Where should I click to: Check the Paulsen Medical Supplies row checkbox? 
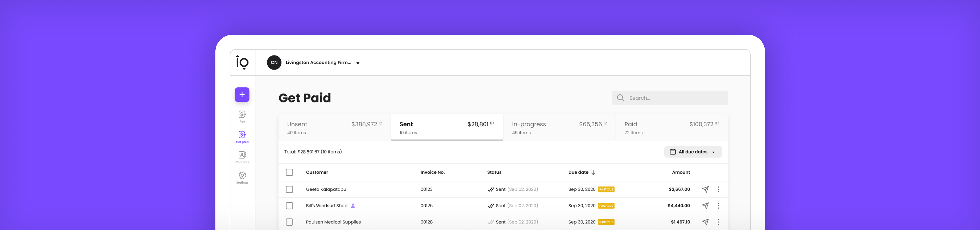pyautogui.click(x=289, y=222)
